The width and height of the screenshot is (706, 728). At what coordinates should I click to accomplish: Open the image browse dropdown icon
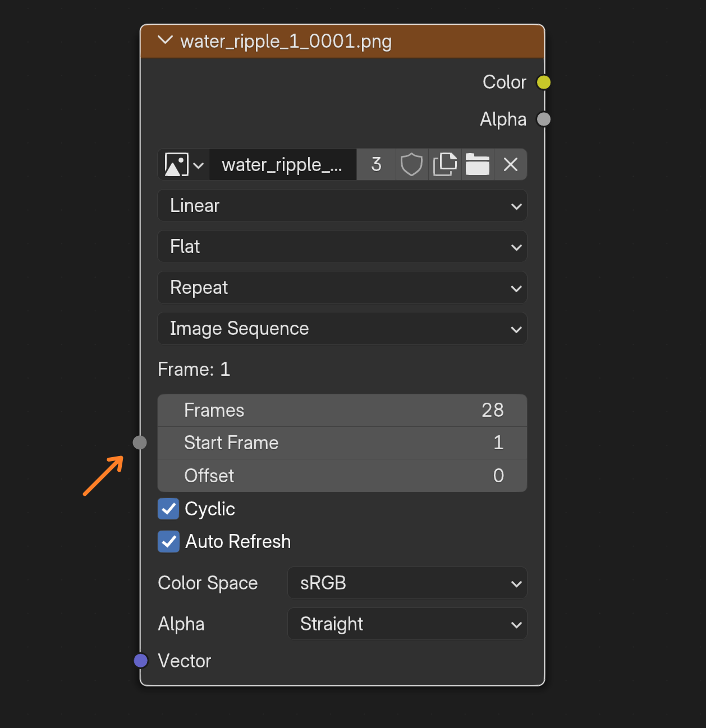tap(184, 165)
